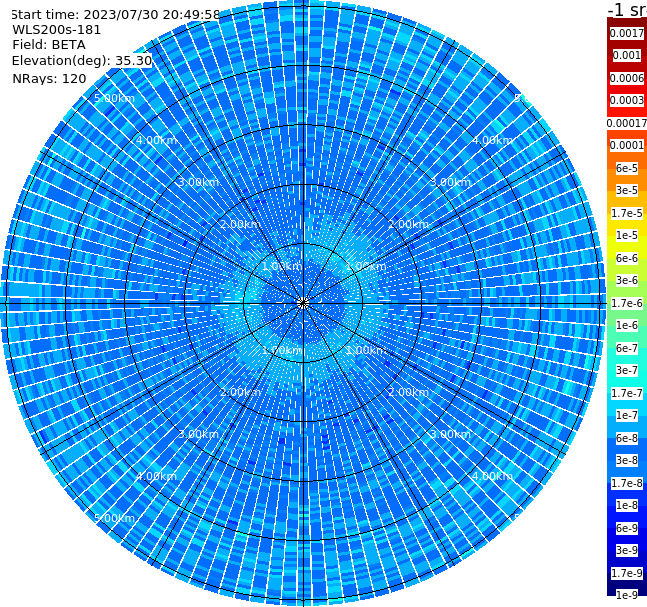
Task: Select the 6e-8 colorbar value
Action: (627, 438)
